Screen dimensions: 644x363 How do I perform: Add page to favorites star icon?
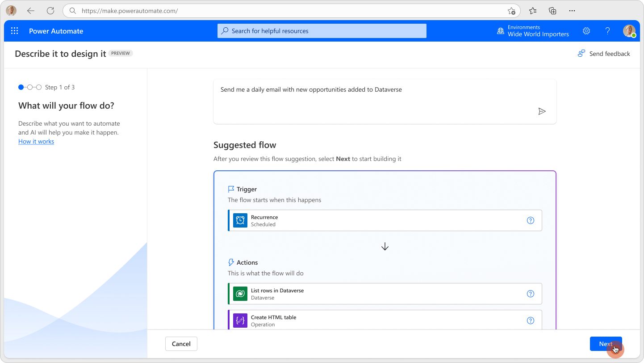point(511,11)
